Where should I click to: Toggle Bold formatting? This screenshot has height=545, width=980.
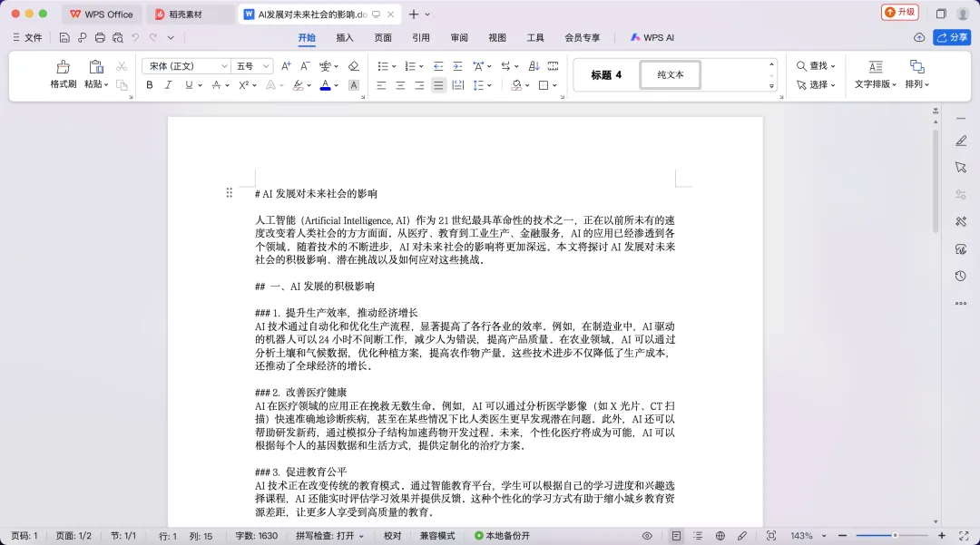tap(150, 85)
